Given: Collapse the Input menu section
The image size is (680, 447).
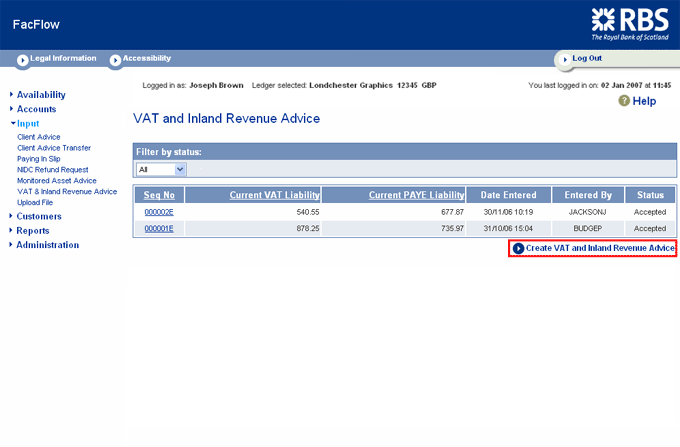Looking at the screenshot, I should pos(28,123).
